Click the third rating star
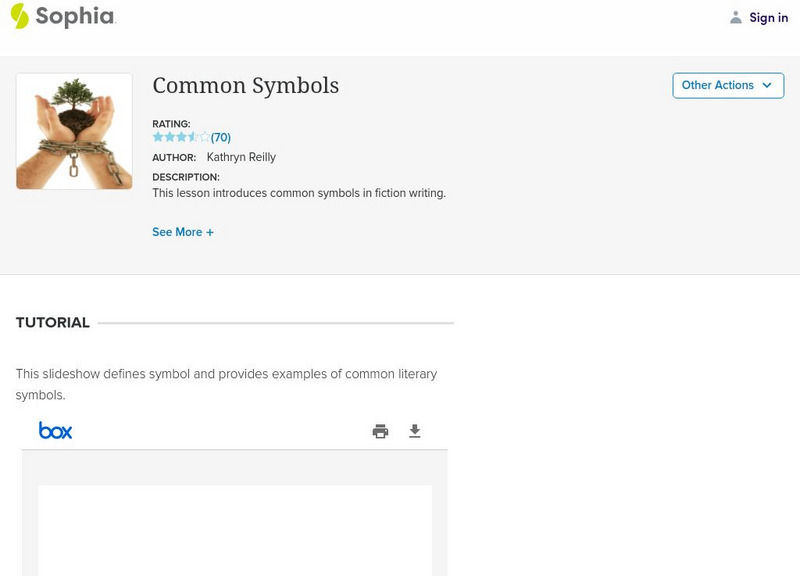Screen dimensions: 800x576 [181, 137]
